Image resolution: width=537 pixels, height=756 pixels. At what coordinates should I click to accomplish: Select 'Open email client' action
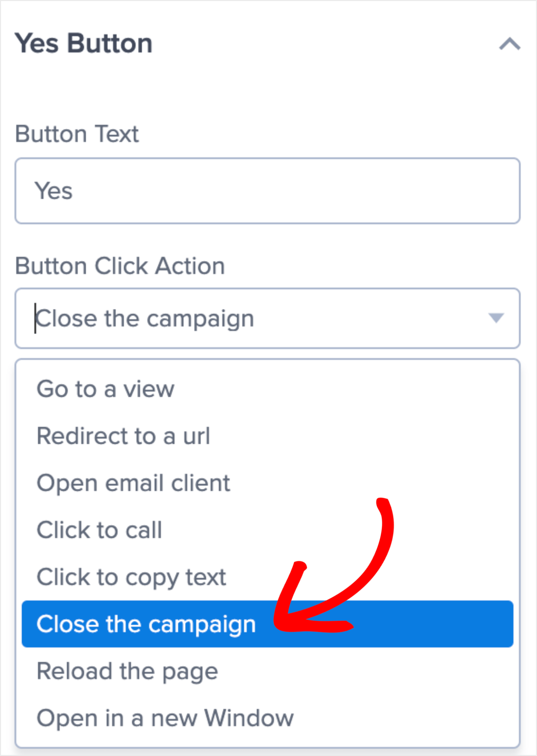[133, 483]
